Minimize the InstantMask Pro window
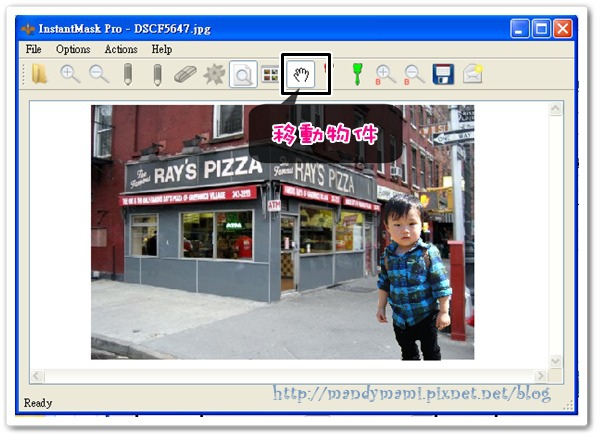 coord(520,29)
